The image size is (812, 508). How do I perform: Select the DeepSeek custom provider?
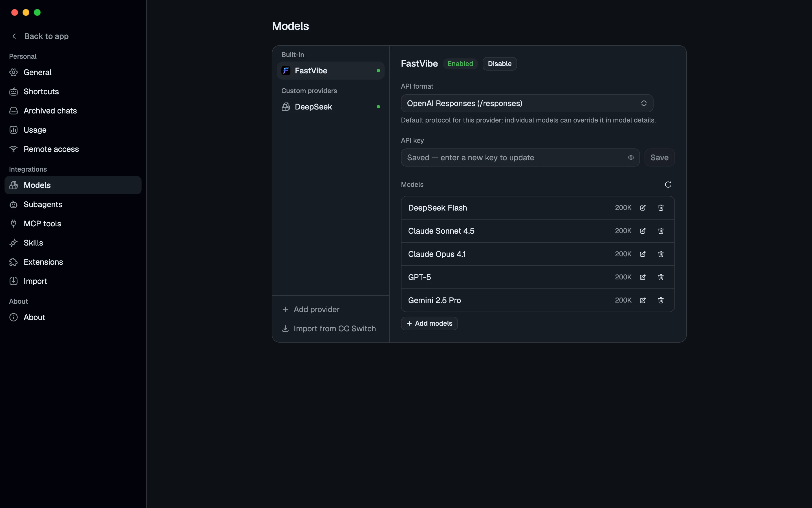point(330,107)
